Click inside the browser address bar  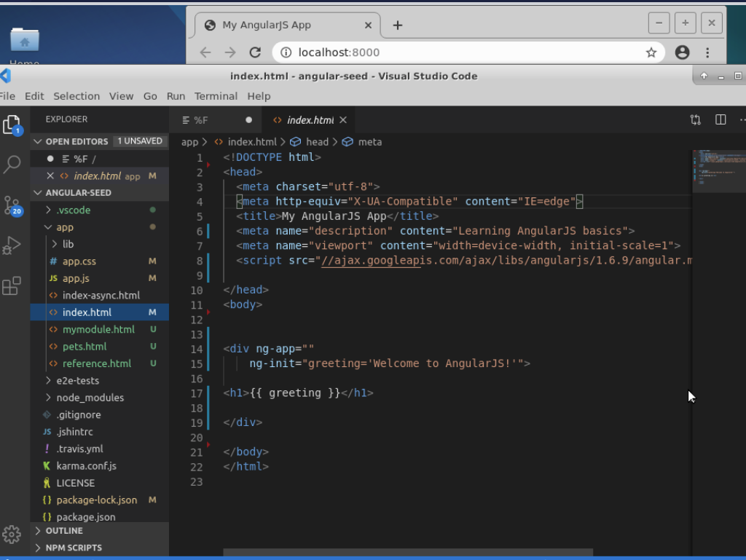pos(437,52)
